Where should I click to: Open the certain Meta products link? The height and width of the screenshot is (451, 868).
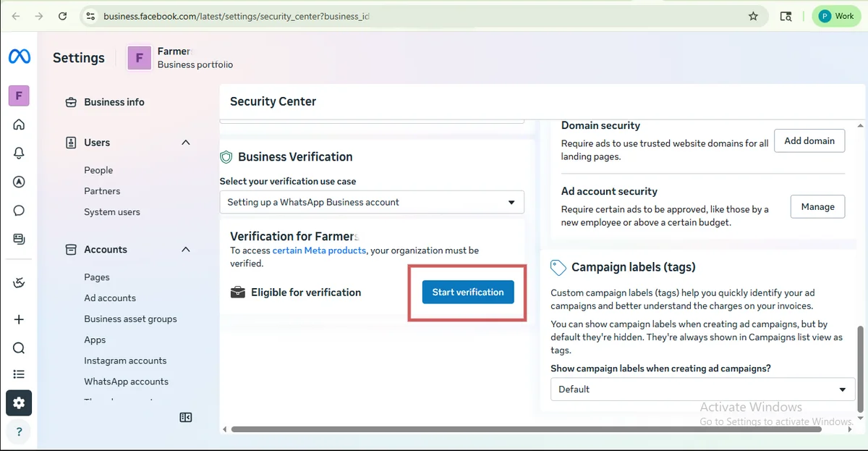click(320, 250)
